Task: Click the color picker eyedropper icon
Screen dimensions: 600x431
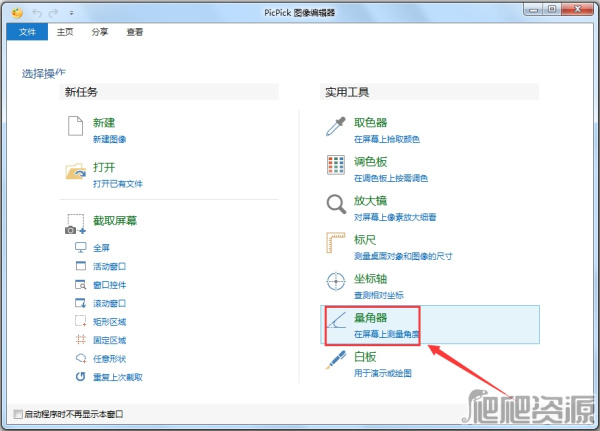Action: pyautogui.click(x=336, y=126)
